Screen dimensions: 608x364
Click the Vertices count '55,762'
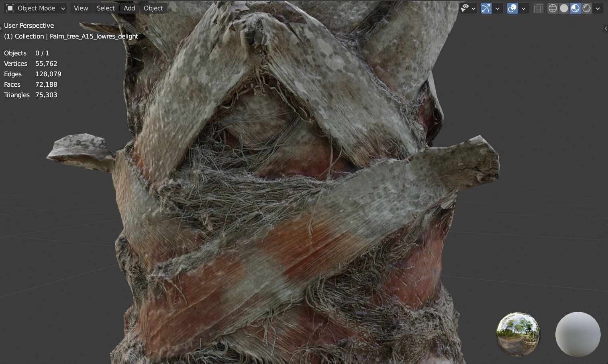coord(46,63)
